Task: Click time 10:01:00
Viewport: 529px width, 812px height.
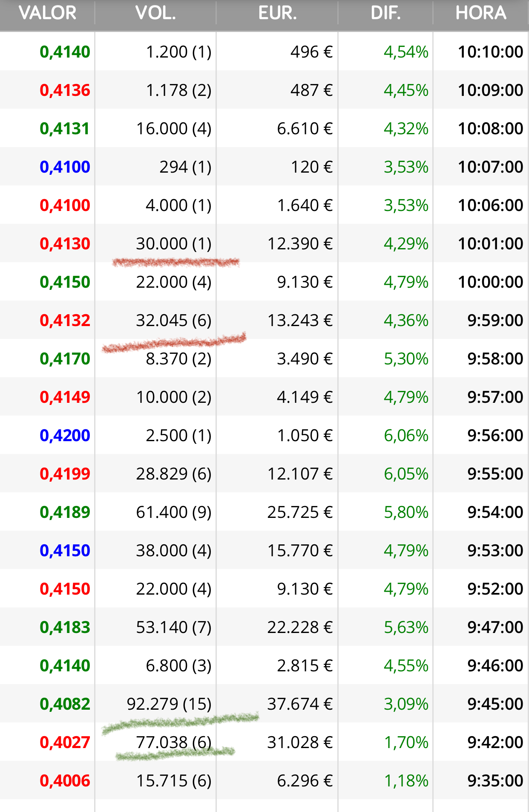Action: (490, 244)
